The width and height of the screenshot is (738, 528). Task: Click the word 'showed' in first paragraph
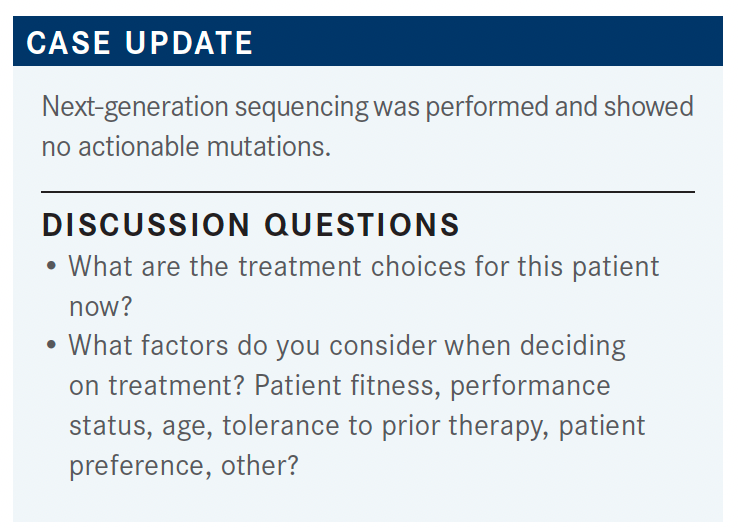649,106
